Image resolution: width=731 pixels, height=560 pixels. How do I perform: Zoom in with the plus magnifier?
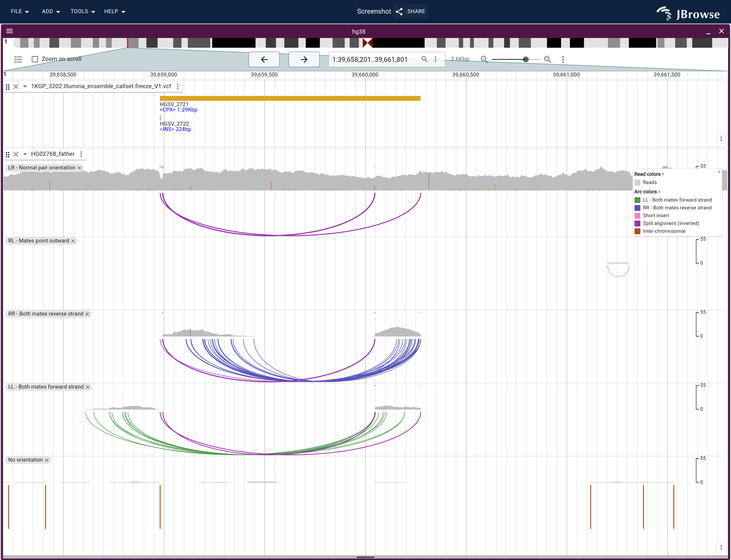pos(548,59)
